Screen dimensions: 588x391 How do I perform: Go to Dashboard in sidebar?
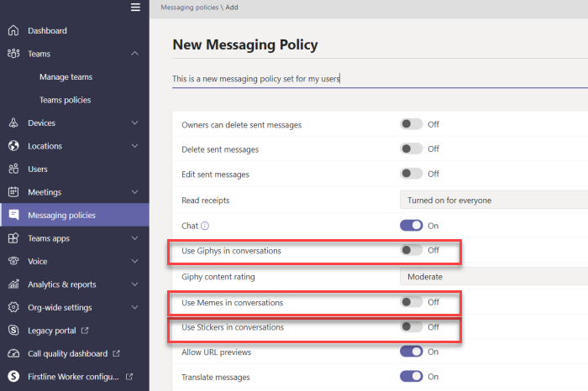47,31
